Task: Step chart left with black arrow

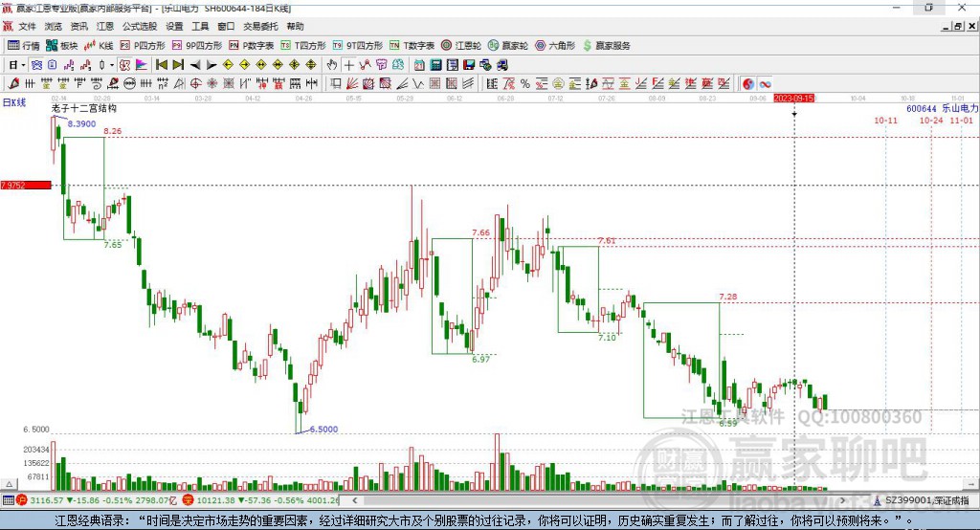Action: point(195,65)
